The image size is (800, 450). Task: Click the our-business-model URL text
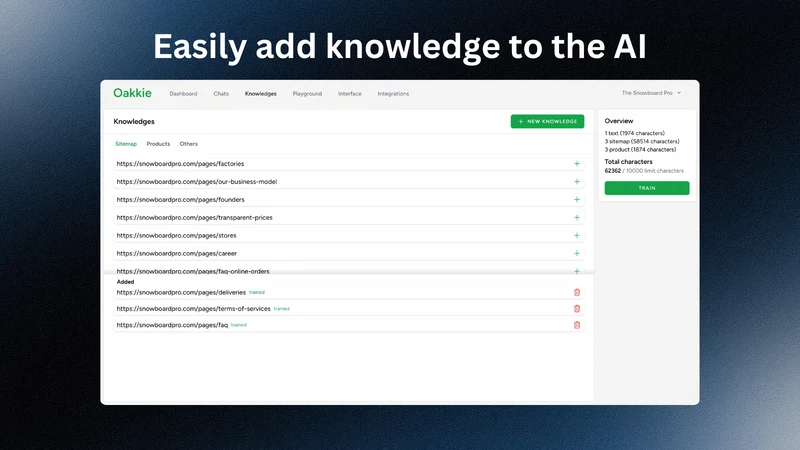196,182
